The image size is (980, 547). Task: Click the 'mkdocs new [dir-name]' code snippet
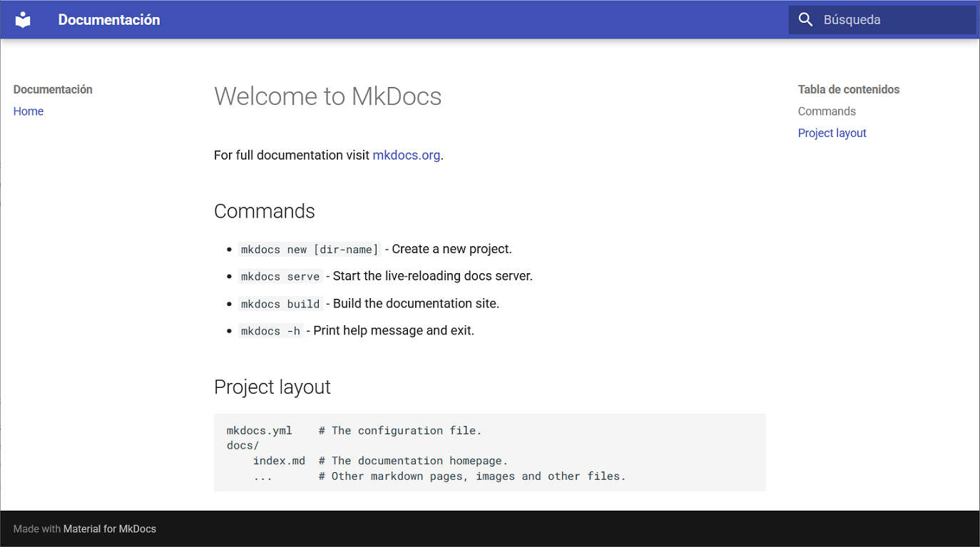pos(310,250)
